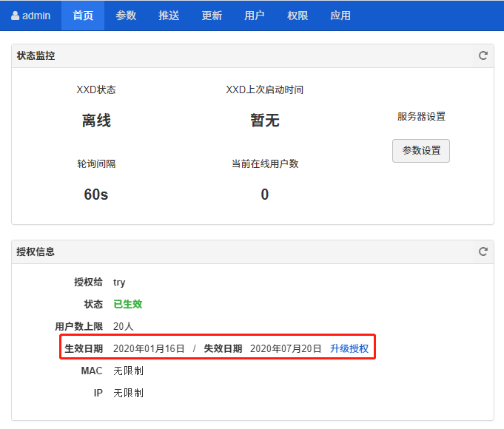The height and width of the screenshot is (429, 504).
Task: Click the 授权信息 panel header title
Action: [x=36, y=251]
